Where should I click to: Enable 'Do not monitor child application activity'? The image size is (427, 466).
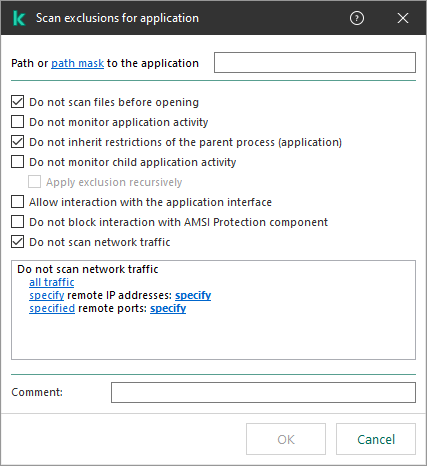point(17,162)
